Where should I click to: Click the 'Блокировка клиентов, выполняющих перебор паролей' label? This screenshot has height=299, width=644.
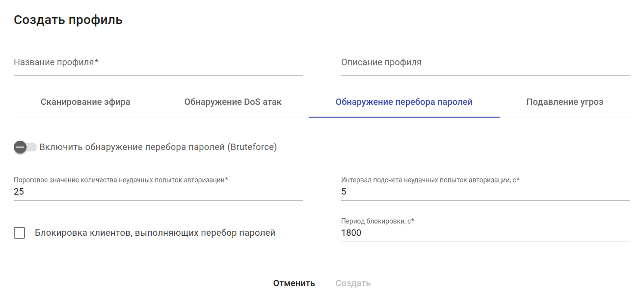155,233
